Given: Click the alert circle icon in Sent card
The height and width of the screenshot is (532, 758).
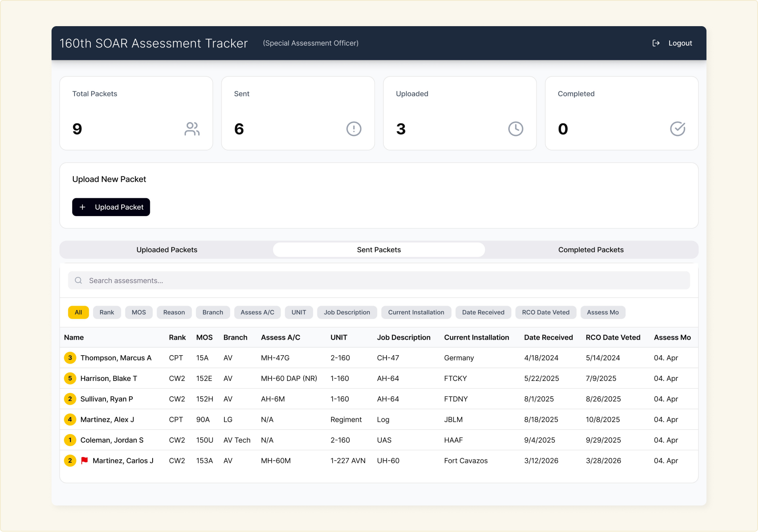Looking at the screenshot, I should pyautogui.click(x=354, y=129).
